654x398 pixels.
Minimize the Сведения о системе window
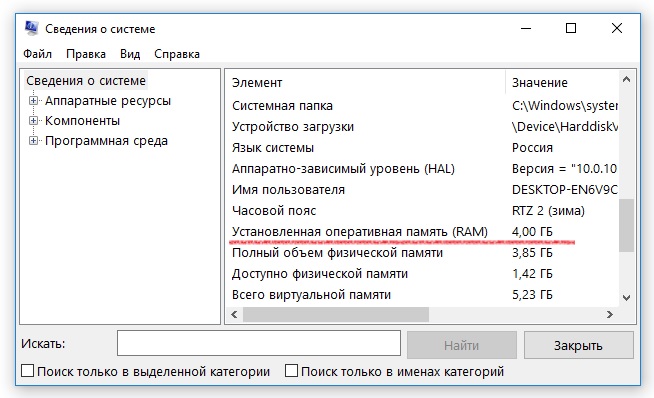click(x=526, y=28)
